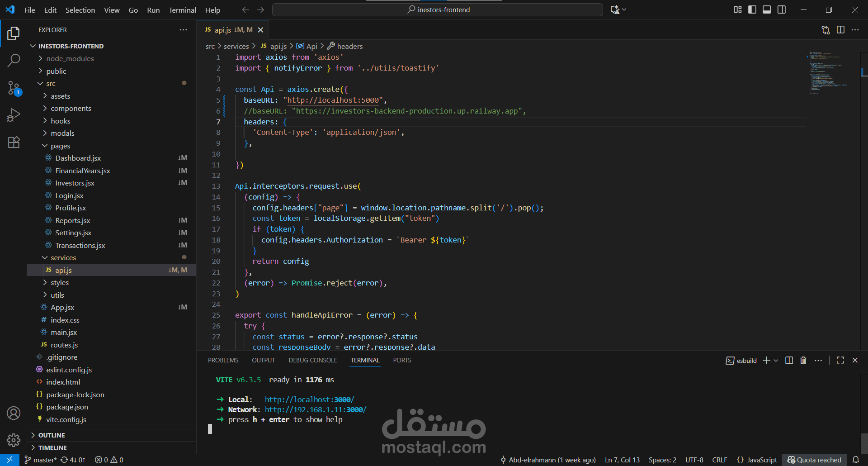
Task: Toggle the primary side bar visibility
Action: pos(752,10)
